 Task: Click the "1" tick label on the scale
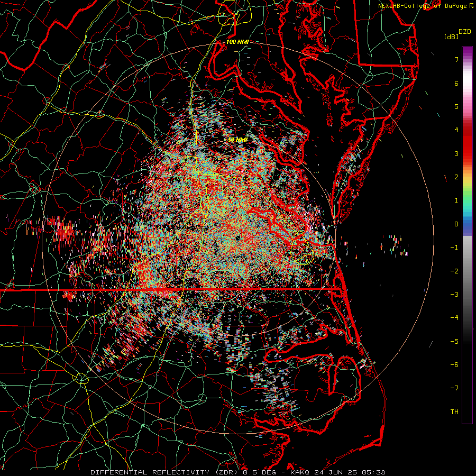tap(456, 200)
